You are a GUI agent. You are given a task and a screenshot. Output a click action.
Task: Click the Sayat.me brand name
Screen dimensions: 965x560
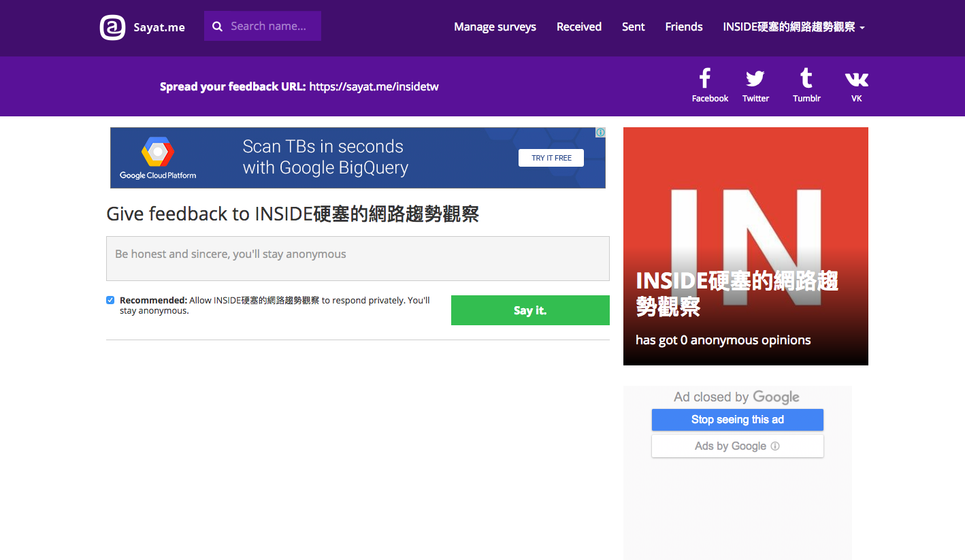pyautogui.click(x=159, y=28)
